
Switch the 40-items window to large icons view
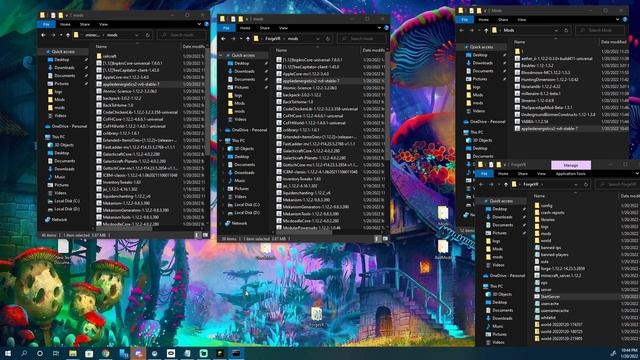pyautogui.click(x=205, y=235)
